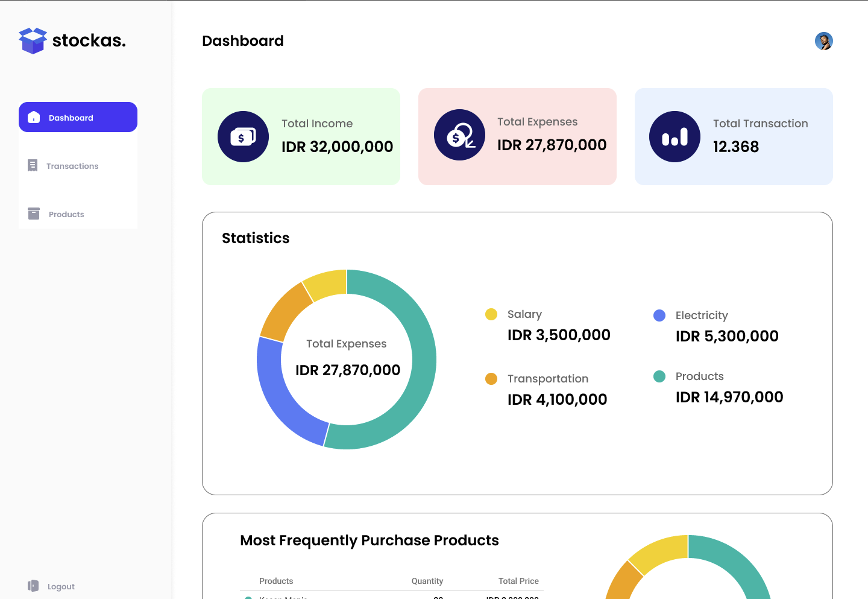Image resolution: width=868 pixels, height=599 pixels.
Task: Click the Logout link
Action: click(61, 586)
